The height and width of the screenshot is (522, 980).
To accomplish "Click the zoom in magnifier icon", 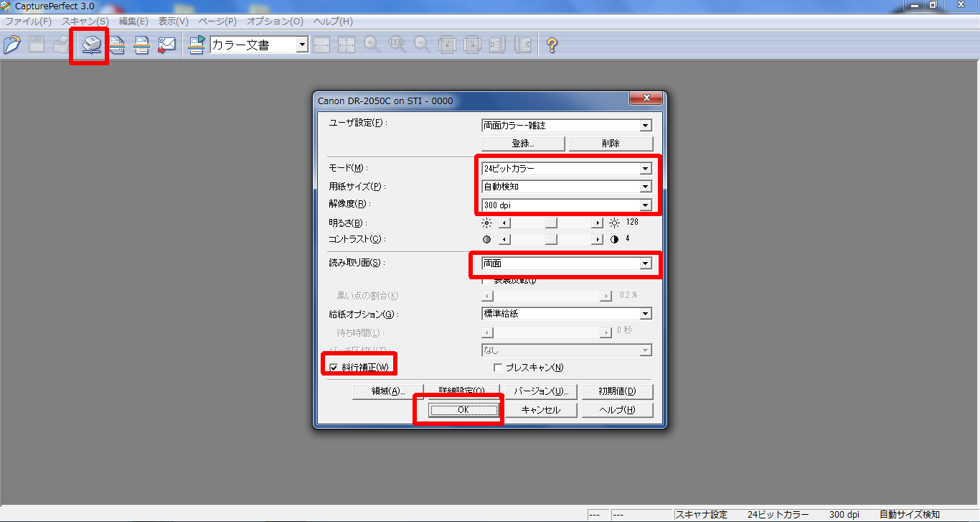I will pyautogui.click(x=372, y=45).
